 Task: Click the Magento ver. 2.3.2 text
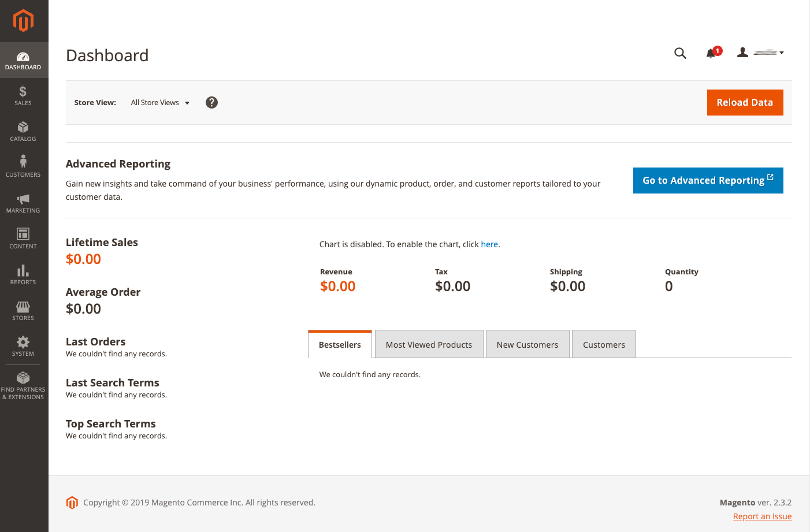pyautogui.click(x=755, y=503)
